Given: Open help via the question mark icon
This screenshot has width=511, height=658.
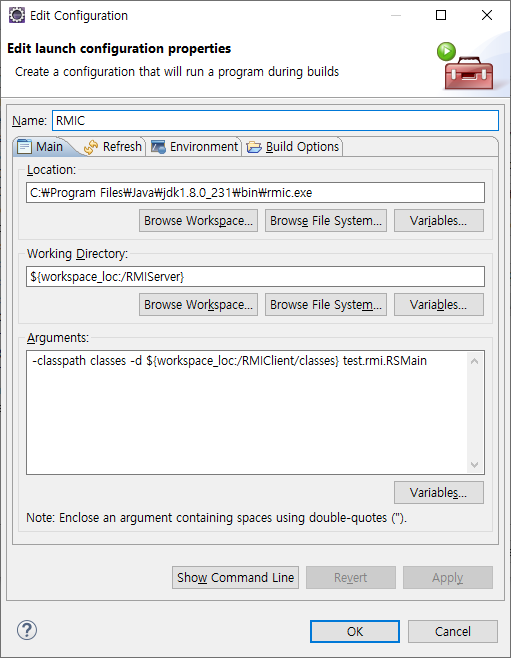Looking at the screenshot, I should (27, 630).
